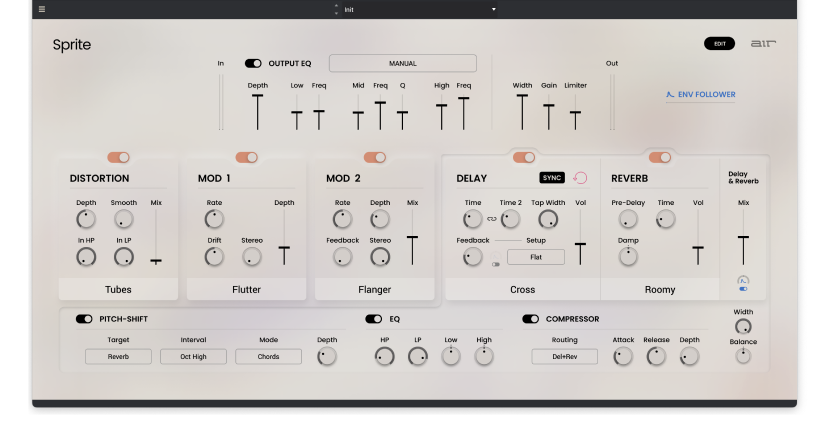Toggle the Output EQ switch
This screenshot has width=838, height=434.
coord(253,63)
